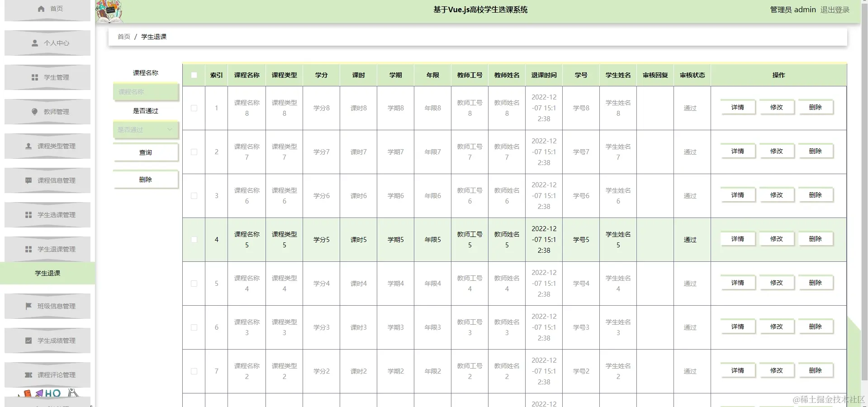Click the bulb icon beside 教师管理
The height and width of the screenshot is (407, 868).
click(35, 112)
